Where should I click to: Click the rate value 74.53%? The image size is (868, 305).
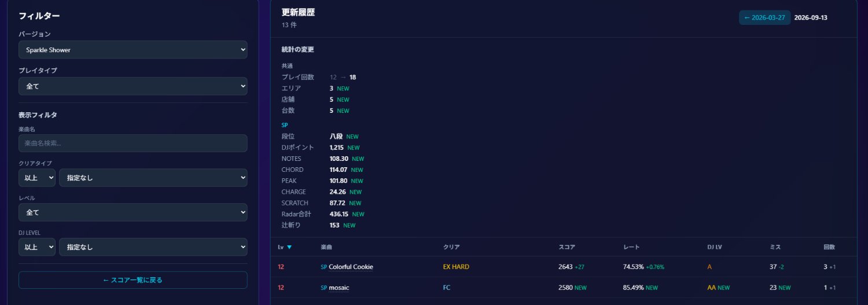click(634, 267)
